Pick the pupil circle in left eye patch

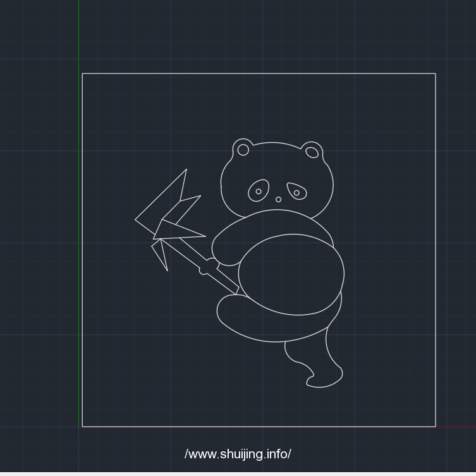click(x=259, y=192)
